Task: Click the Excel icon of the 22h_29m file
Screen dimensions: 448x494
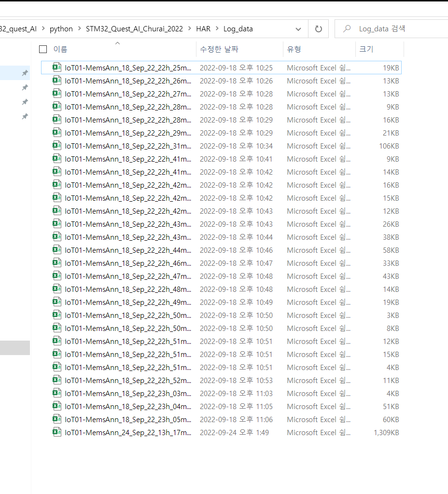Action: 57,133
